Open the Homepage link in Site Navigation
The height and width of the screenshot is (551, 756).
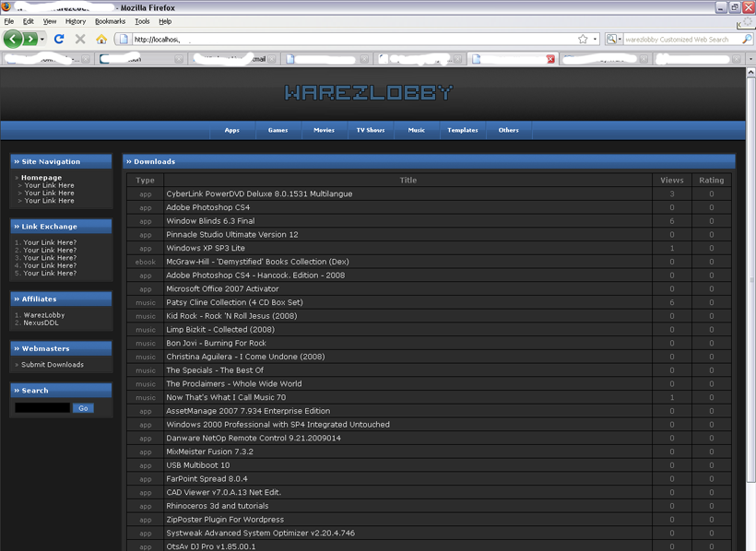coord(41,178)
